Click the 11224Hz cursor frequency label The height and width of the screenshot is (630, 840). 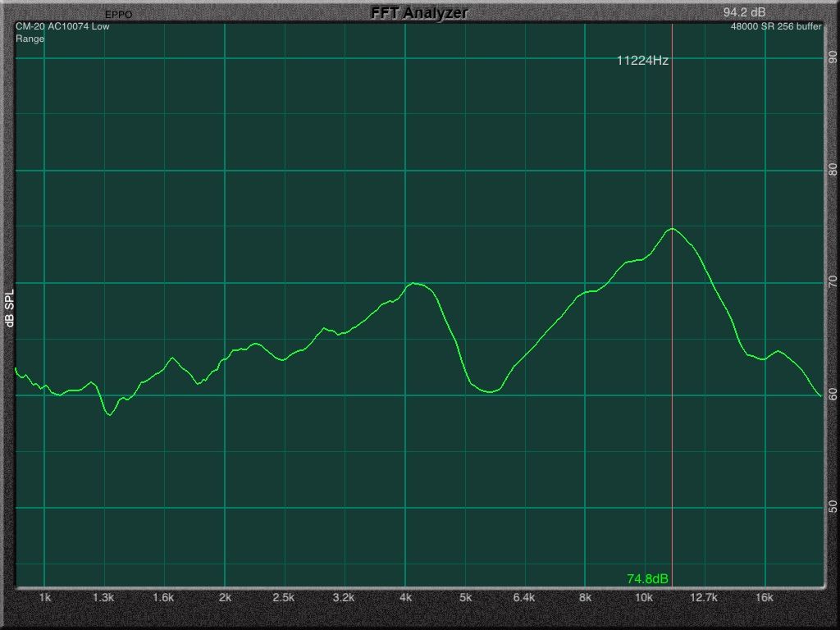(x=642, y=61)
